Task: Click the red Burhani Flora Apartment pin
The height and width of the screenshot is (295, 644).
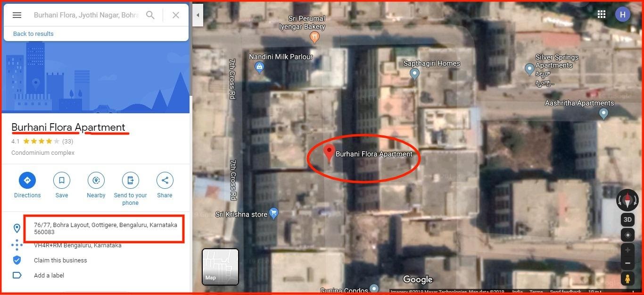Action: pos(329,153)
